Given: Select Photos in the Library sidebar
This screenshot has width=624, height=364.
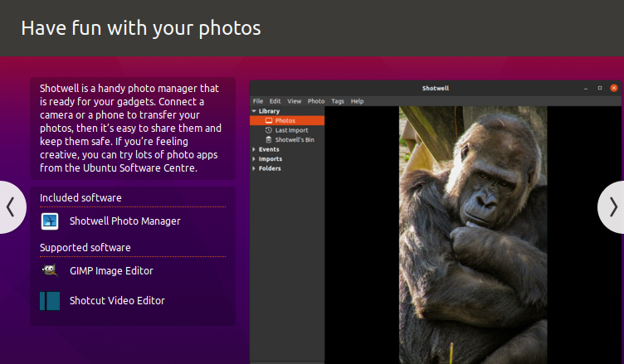Looking at the screenshot, I should pos(285,121).
